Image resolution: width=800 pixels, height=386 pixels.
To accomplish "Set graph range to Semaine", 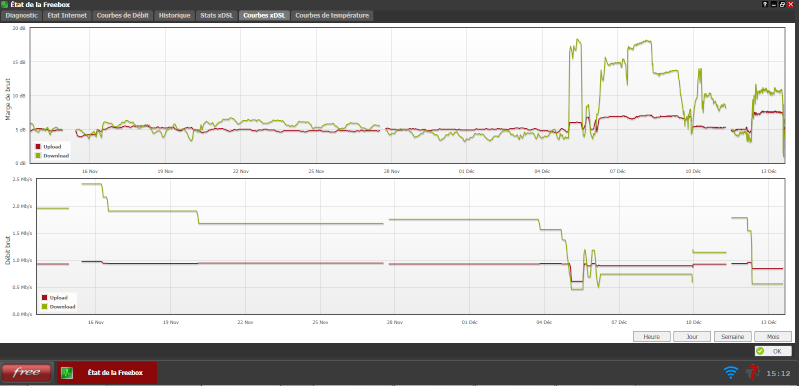I will pos(733,337).
